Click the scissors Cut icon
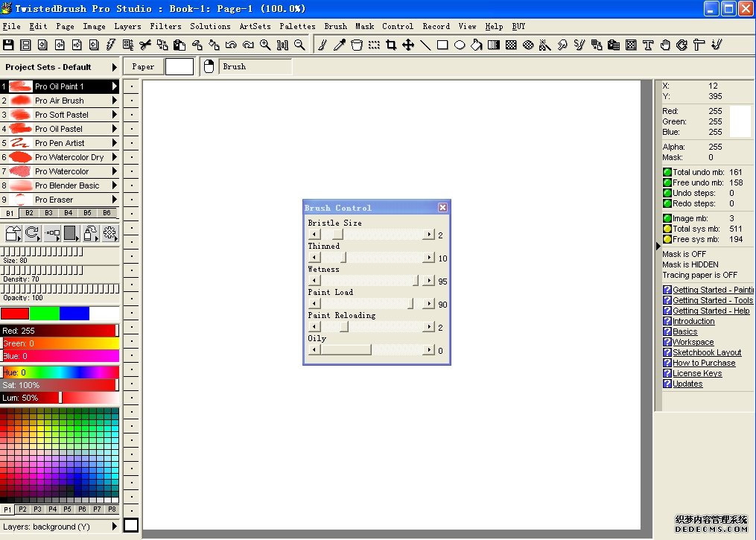 [x=145, y=45]
